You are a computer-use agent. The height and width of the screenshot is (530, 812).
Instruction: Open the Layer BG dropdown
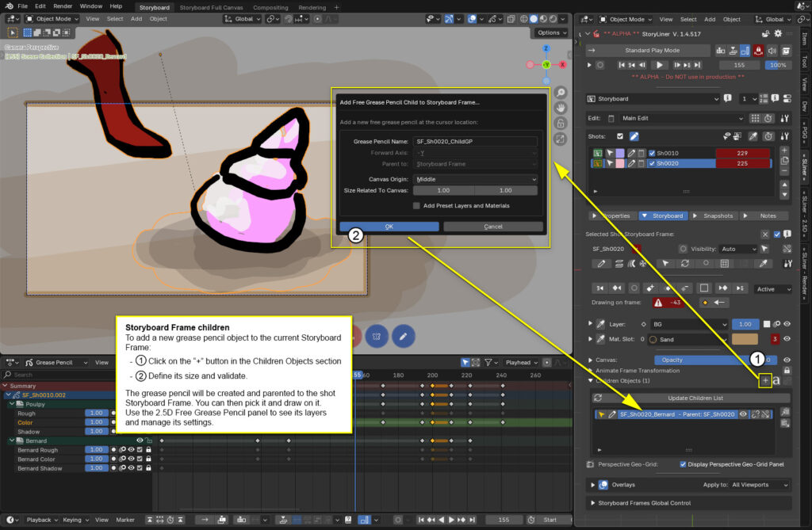coord(689,324)
